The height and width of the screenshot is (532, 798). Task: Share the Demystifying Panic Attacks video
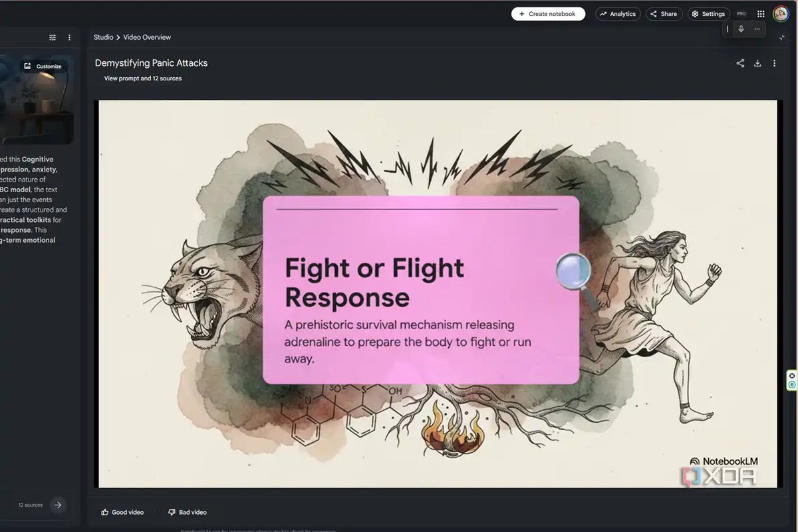[x=740, y=63]
